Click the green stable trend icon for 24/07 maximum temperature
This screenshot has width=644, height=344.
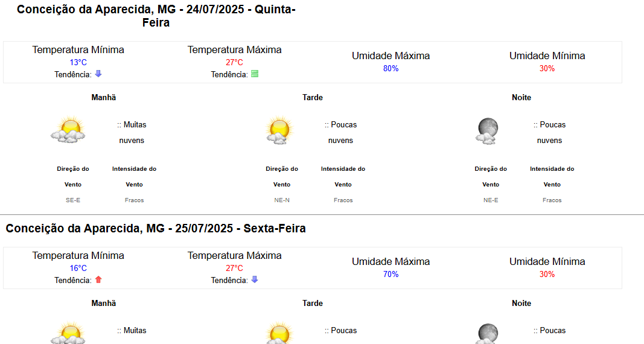click(255, 74)
